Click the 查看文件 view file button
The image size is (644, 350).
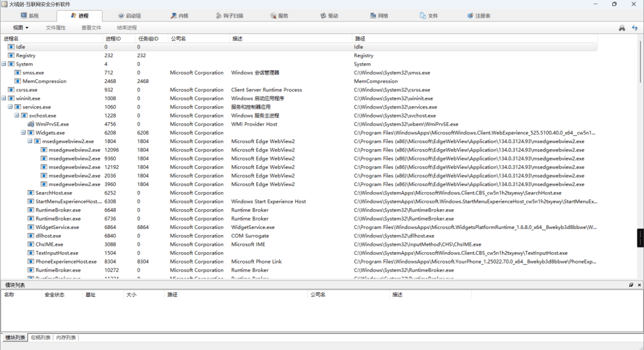[x=91, y=27]
